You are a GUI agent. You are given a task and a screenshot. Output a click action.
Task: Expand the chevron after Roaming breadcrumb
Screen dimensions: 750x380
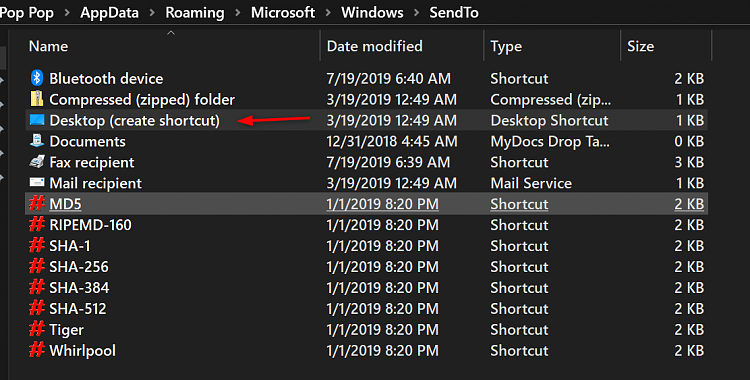pyautogui.click(x=238, y=13)
